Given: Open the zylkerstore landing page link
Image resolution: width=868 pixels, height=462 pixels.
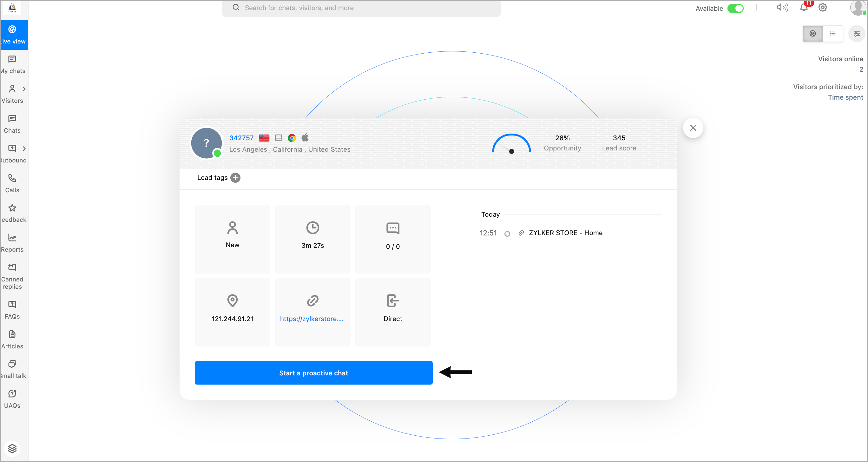Looking at the screenshot, I should (311, 319).
